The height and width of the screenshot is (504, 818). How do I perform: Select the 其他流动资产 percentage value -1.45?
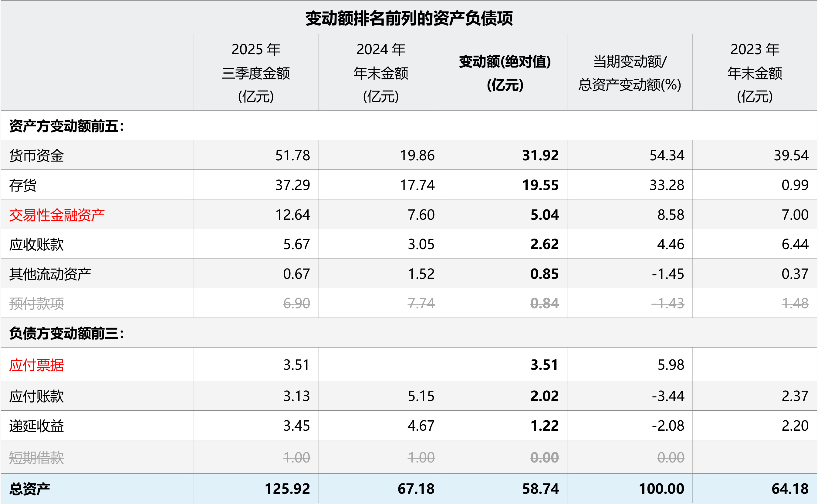[x=668, y=274]
